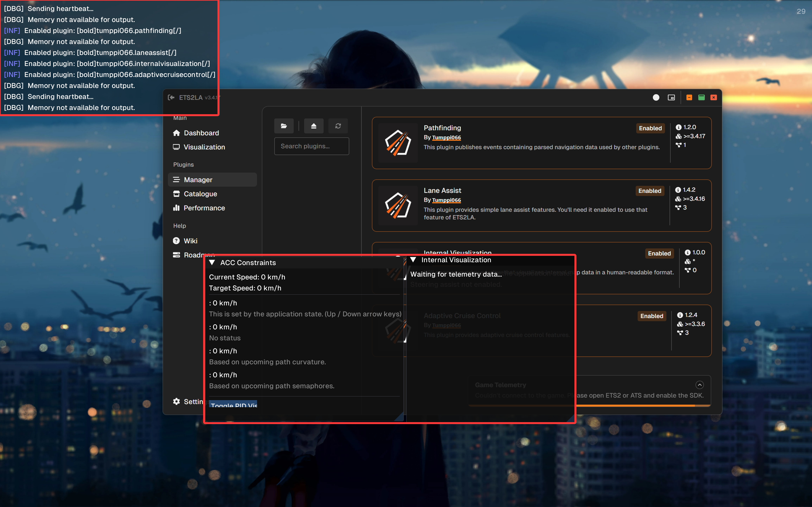The image size is (812, 507).
Task: Click the log line enabling tumppi066.internalvisualization
Action: point(107,64)
